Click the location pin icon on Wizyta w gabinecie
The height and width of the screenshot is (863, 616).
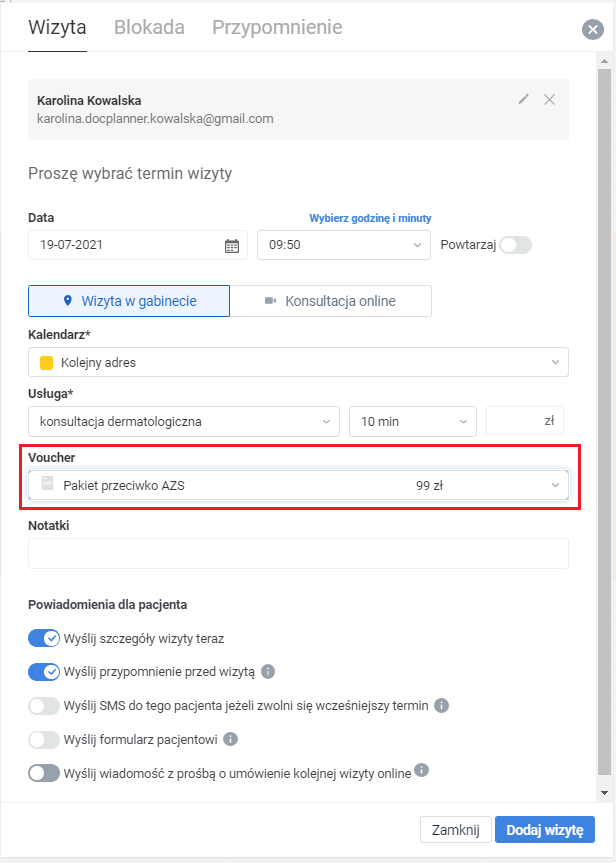click(69, 300)
